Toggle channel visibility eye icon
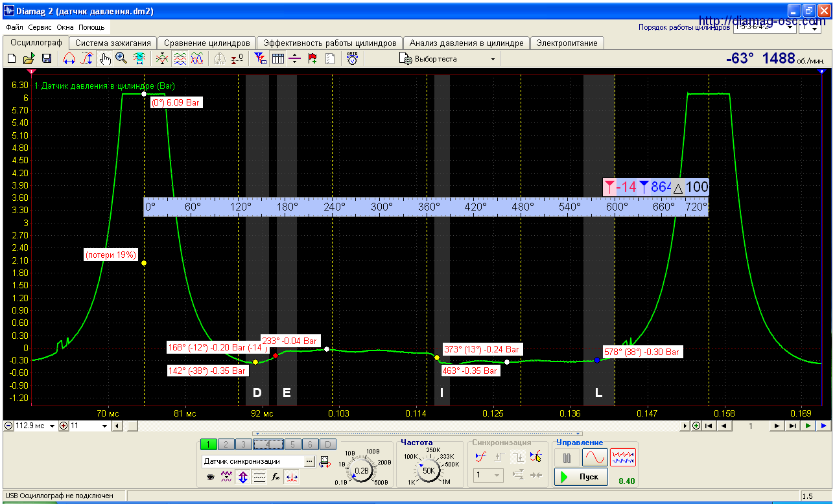 tap(210, 477)
